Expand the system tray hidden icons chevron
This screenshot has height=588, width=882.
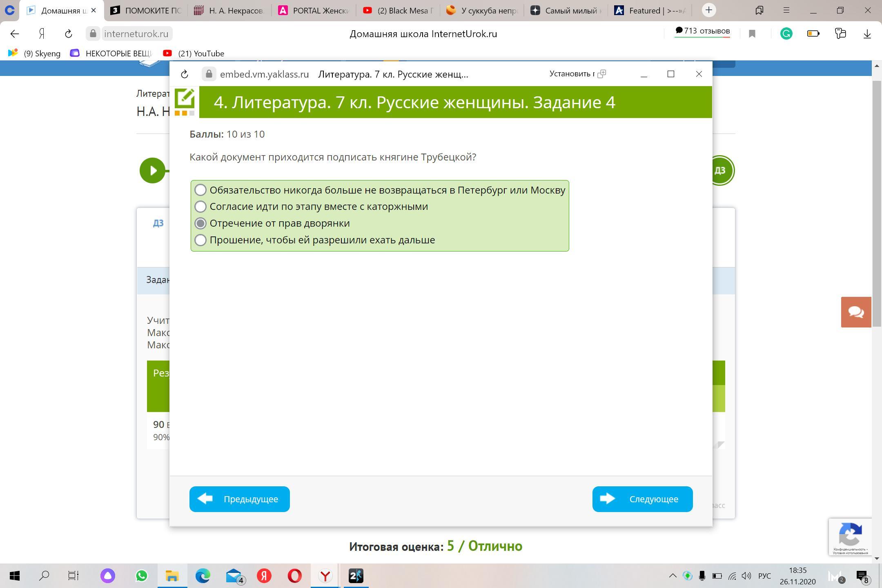(673, 576)
